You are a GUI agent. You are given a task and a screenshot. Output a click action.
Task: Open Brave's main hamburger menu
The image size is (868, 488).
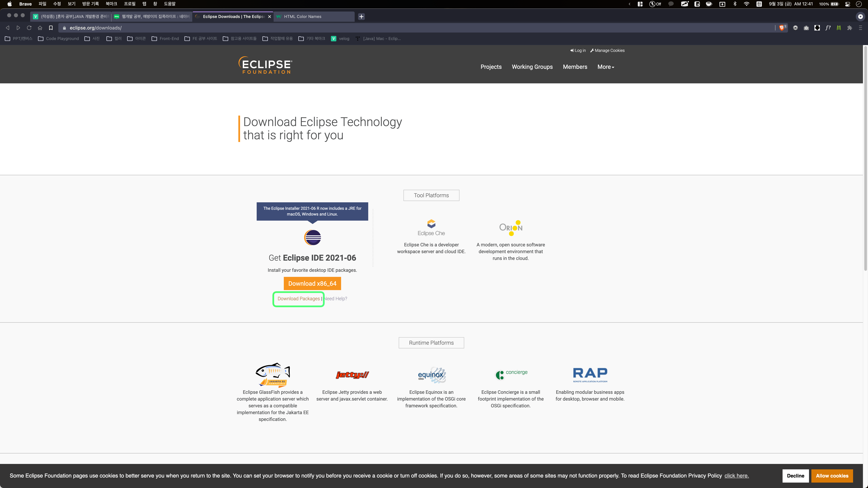[x=860, y=28]
